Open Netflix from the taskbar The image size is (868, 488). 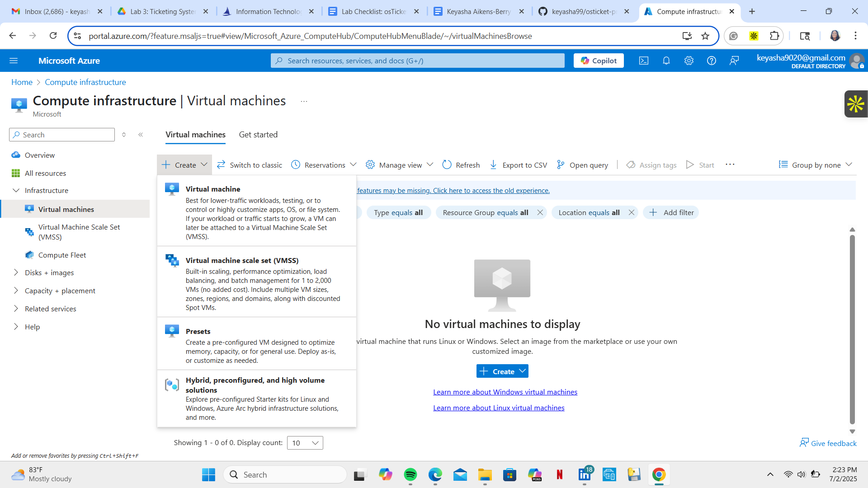pyautogui.click(x=560, y=474)
